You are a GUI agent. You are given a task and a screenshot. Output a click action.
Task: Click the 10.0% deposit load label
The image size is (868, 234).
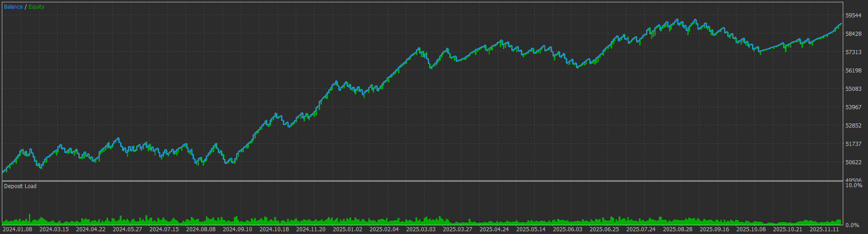[x=854, y=185]
